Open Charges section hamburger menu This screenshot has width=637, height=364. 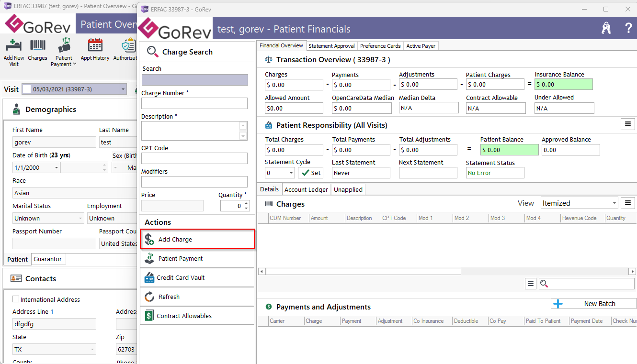point(628,203)
